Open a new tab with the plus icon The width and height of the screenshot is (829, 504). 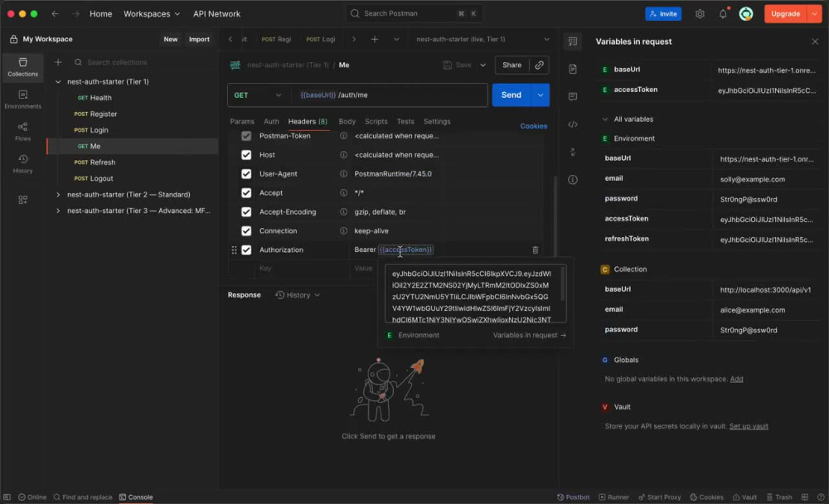pos(375,39)
